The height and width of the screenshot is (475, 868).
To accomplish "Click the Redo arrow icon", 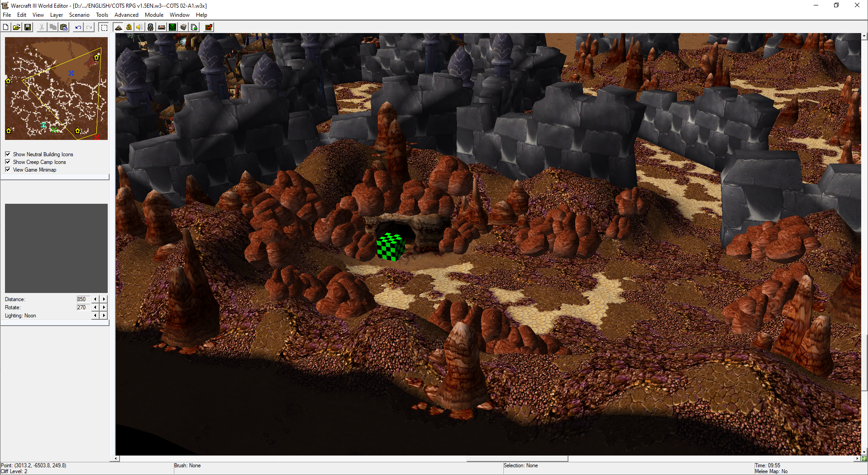I will click(89, 27).
